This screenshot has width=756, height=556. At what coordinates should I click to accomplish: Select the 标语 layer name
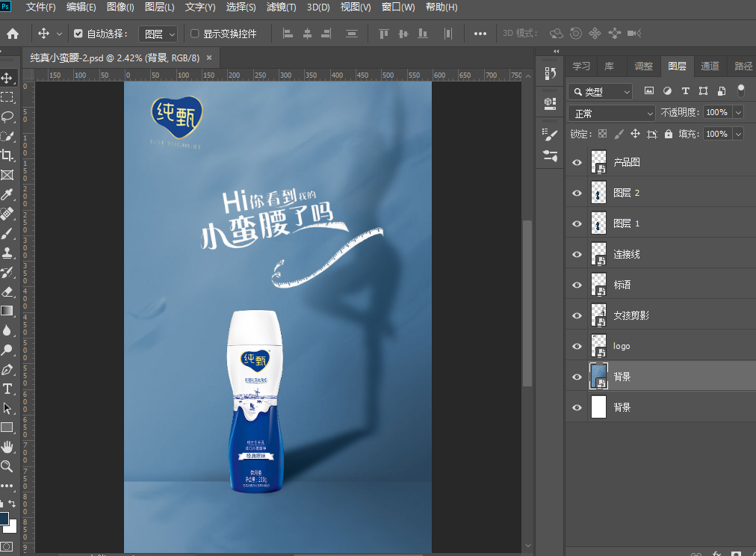[622, 285]
